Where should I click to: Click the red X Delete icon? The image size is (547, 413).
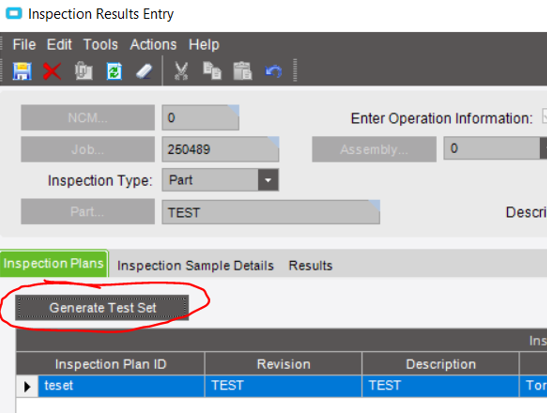point(52,71)
